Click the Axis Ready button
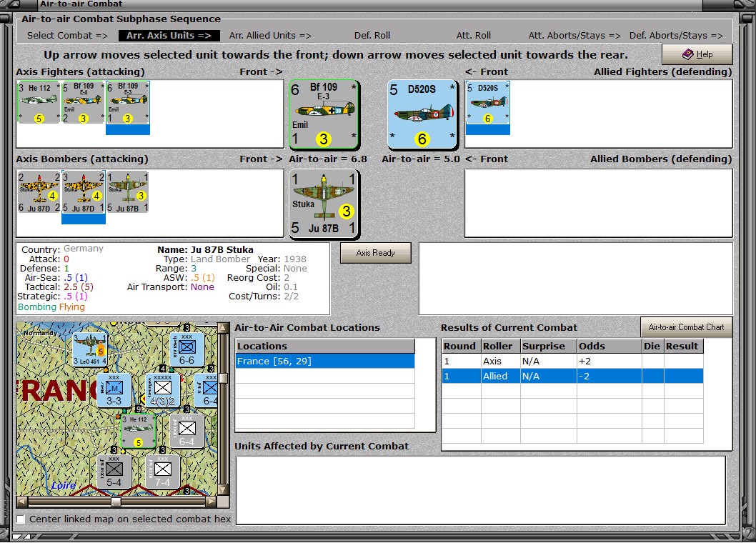 tap(376, 253)
